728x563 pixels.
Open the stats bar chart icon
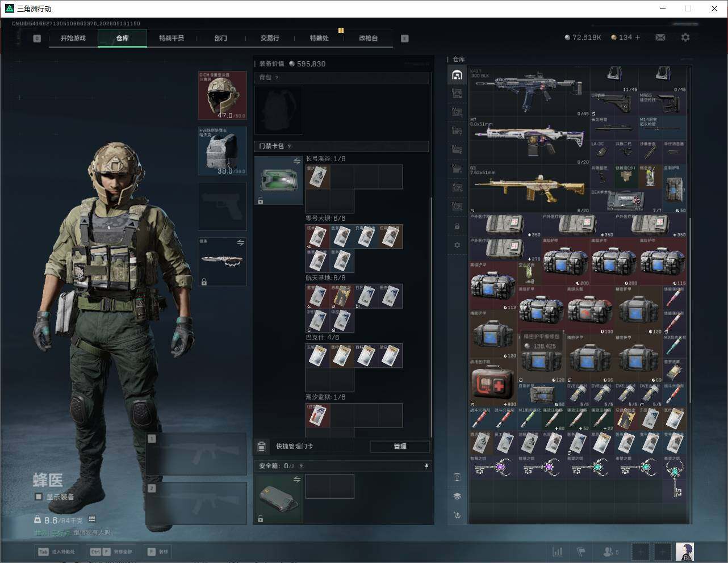coord(558,552)
